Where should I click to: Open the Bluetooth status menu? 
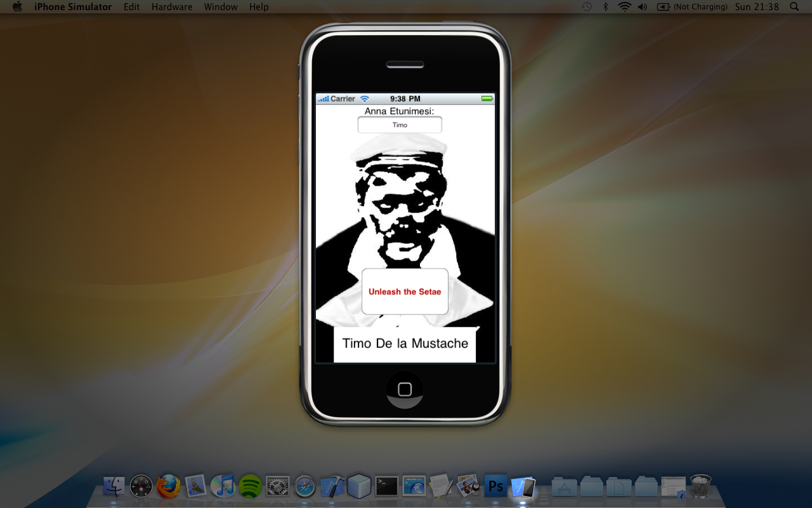(605, 7)
